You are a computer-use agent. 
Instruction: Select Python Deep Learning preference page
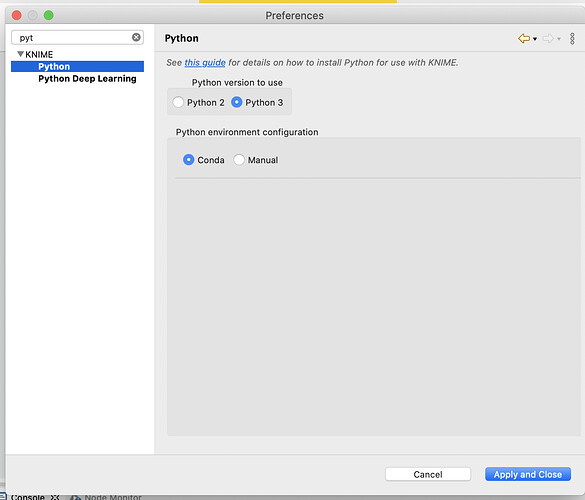pyautogui.click(x=87, y=79)
